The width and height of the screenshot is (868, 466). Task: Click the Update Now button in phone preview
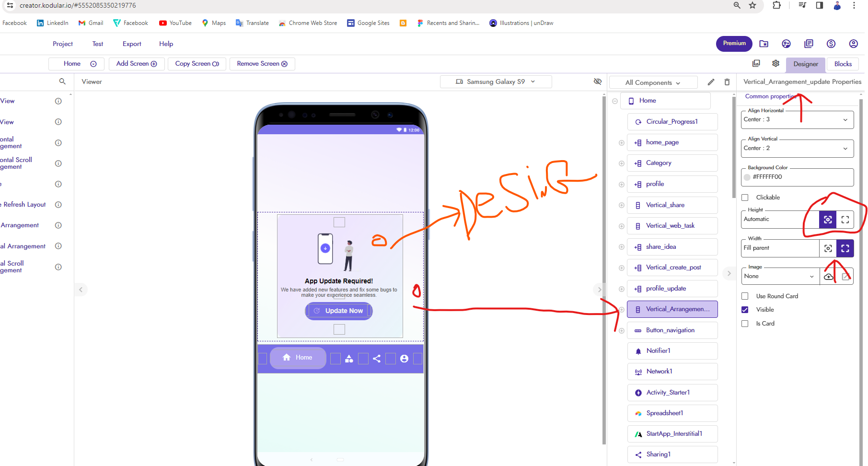click(339, 311)
